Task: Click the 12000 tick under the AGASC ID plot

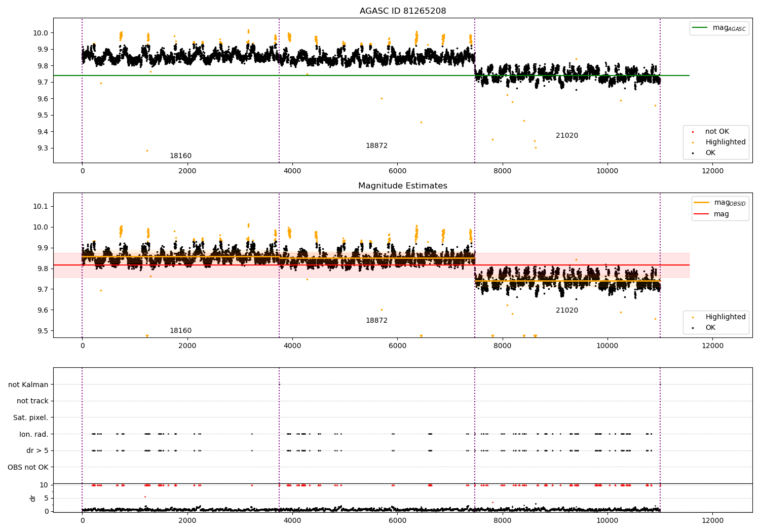Action: (x=712, y=171)
